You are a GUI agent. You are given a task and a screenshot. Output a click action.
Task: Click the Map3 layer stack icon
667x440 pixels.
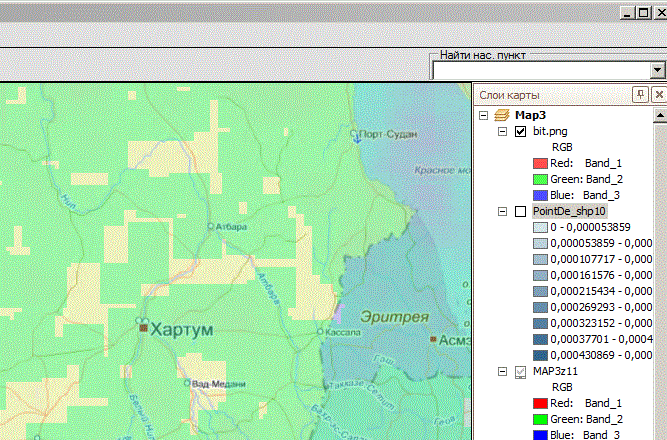[502, 115]
